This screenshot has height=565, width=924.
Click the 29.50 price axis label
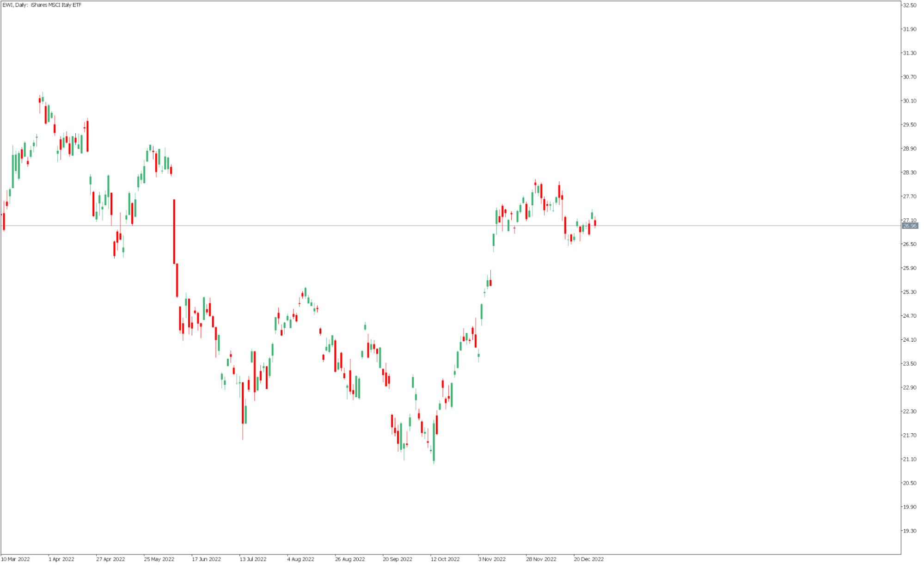910,125
